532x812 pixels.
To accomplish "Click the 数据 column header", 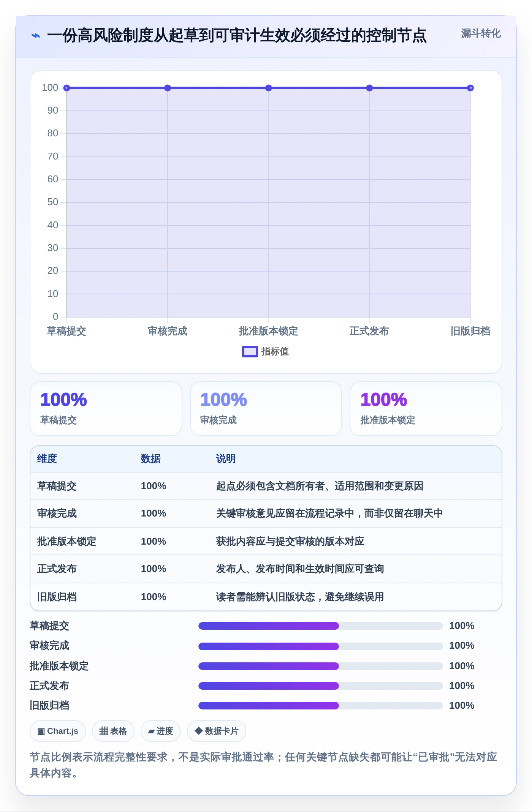I will pyautogui.click(x=151, y=459).
